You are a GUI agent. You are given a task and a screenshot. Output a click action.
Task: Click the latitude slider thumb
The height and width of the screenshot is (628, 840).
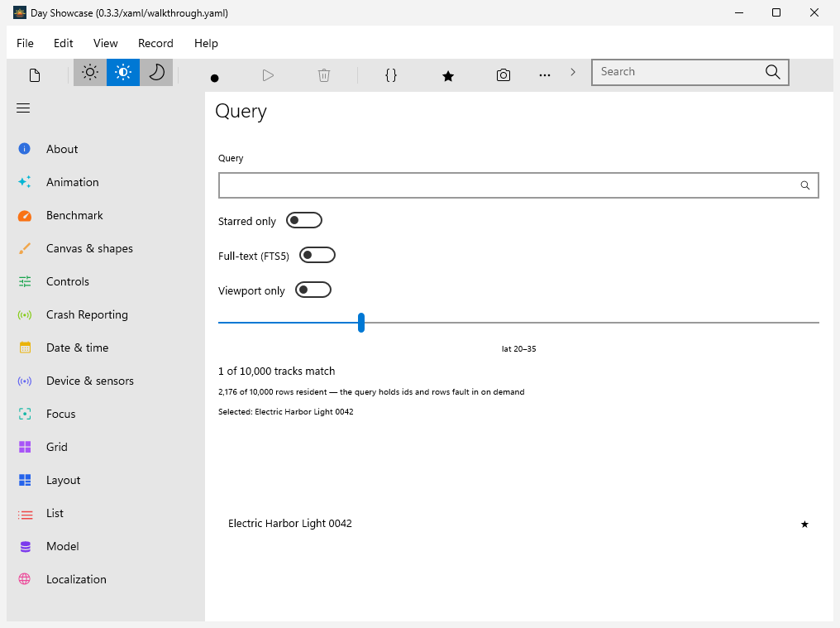pos(361,323)
